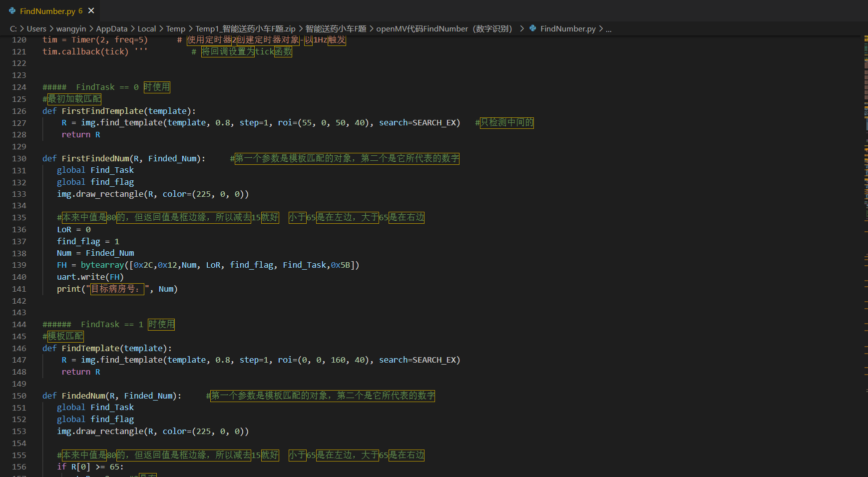Viewport: 868px width, 477px height.
Task: Place cursor on 'def FirstFindTemplate(template):'
Action: click(119, 111)
